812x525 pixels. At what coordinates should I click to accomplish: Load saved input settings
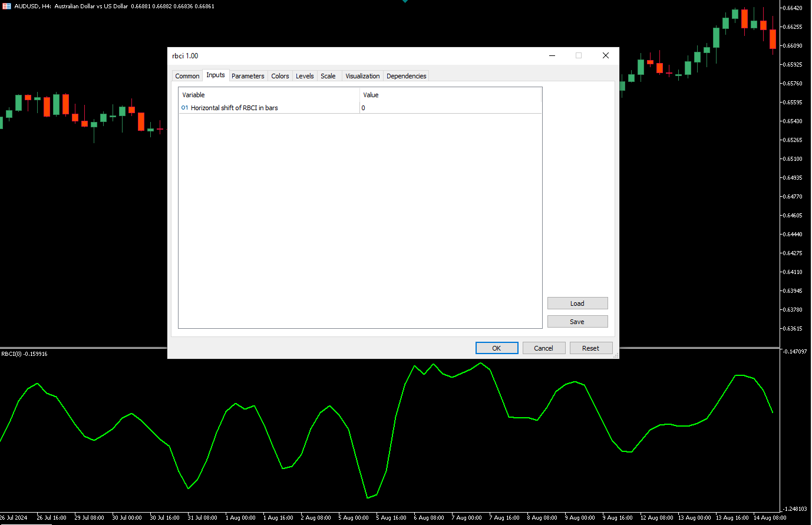coord(577,303)
